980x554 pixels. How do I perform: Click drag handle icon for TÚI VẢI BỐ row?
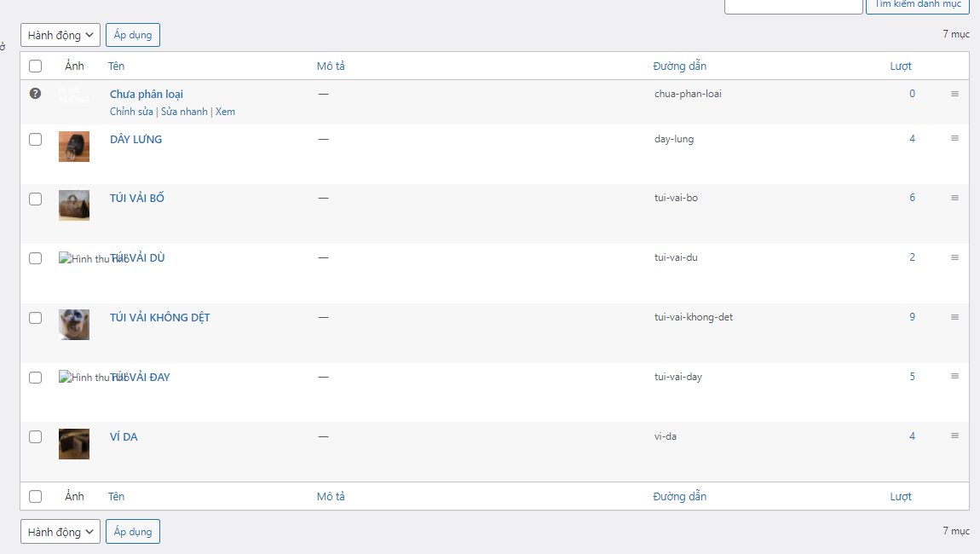coord(954,198)
